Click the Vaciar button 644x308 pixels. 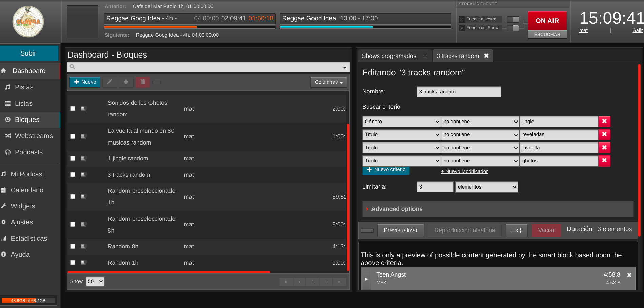click(x=546, y=230)
